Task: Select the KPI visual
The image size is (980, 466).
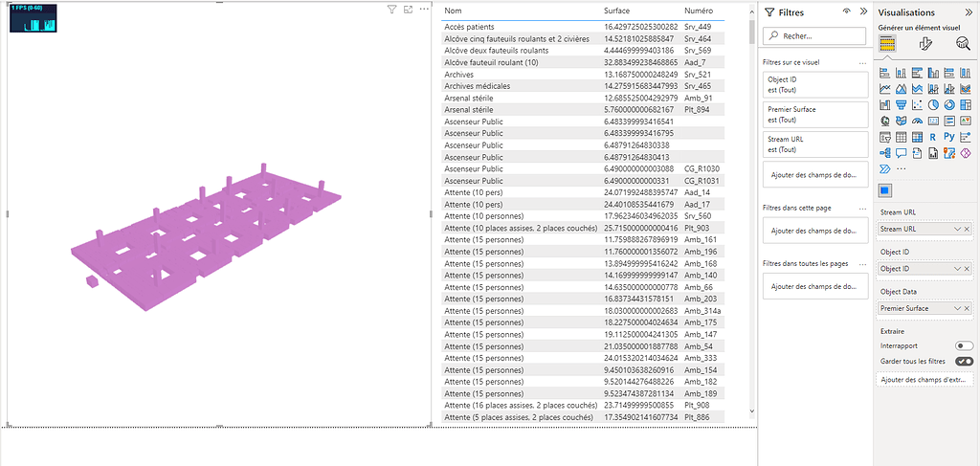Action: (x=966, y=121)
